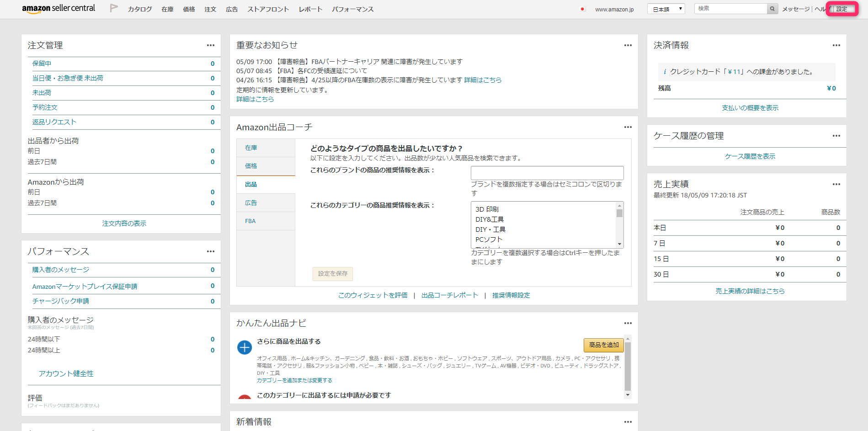
Task: Click the flag icon beside seller central logo
Action: coord(113,8)
